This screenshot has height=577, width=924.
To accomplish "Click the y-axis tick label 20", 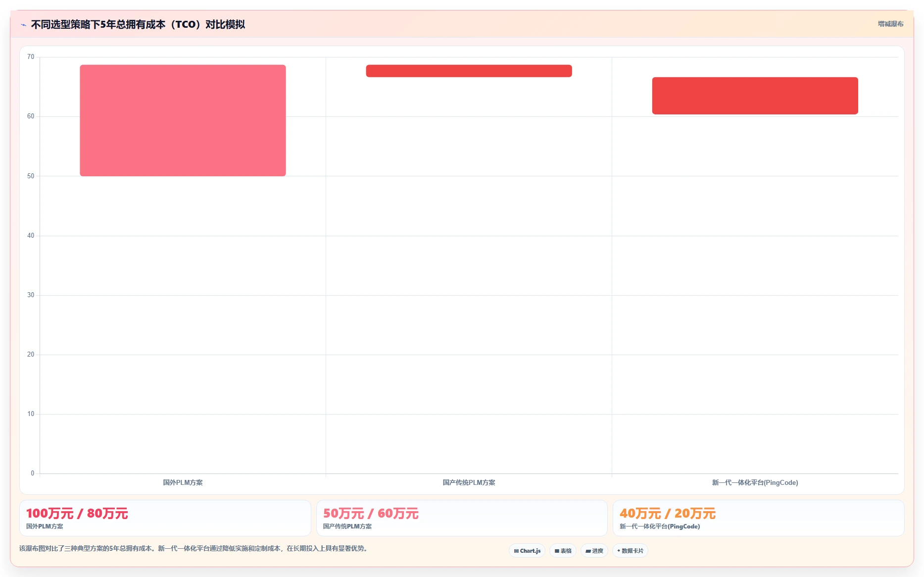I will [x=31, y=355].
